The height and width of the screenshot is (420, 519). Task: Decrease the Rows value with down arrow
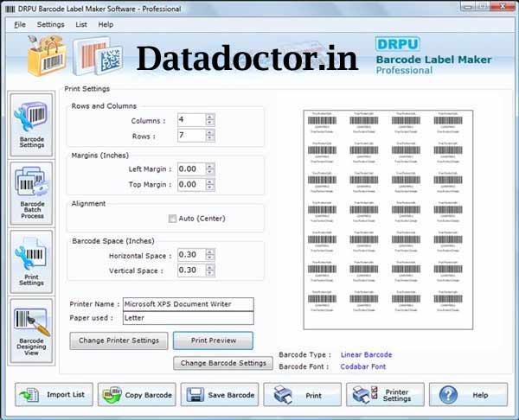pos(210,138)
